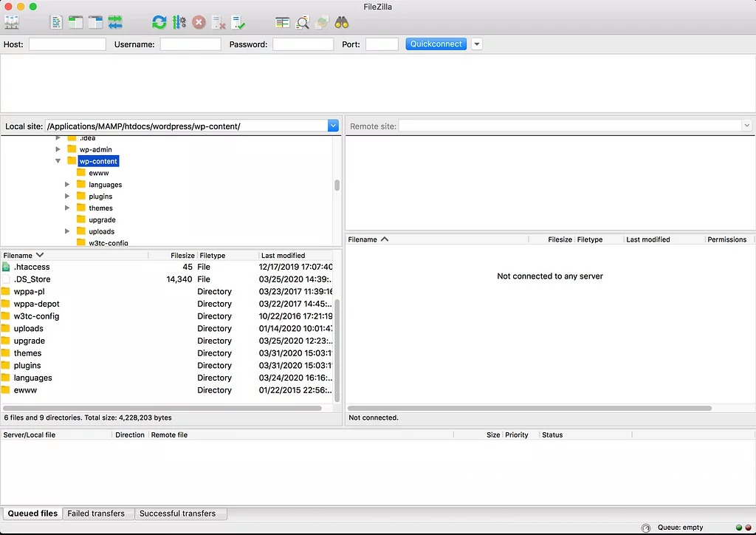Click the .htaccess file icon

[6, 267]
